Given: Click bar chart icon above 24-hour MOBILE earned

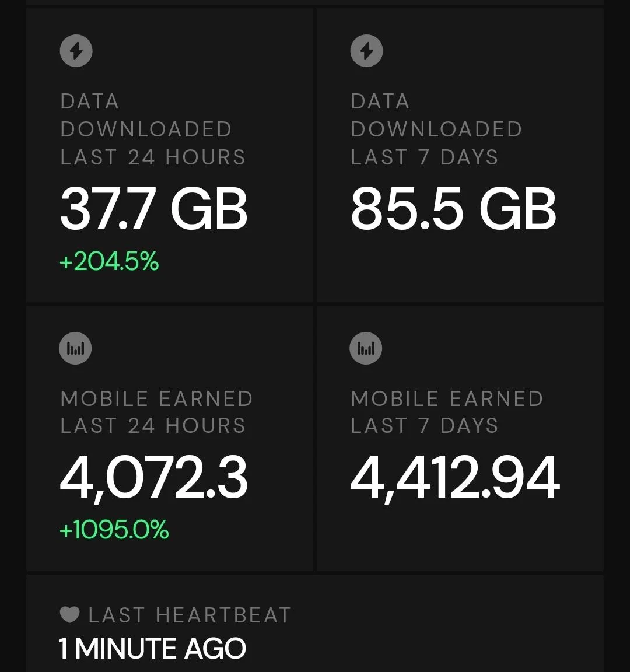Looking at the screenshot, I should pos(76,348).
